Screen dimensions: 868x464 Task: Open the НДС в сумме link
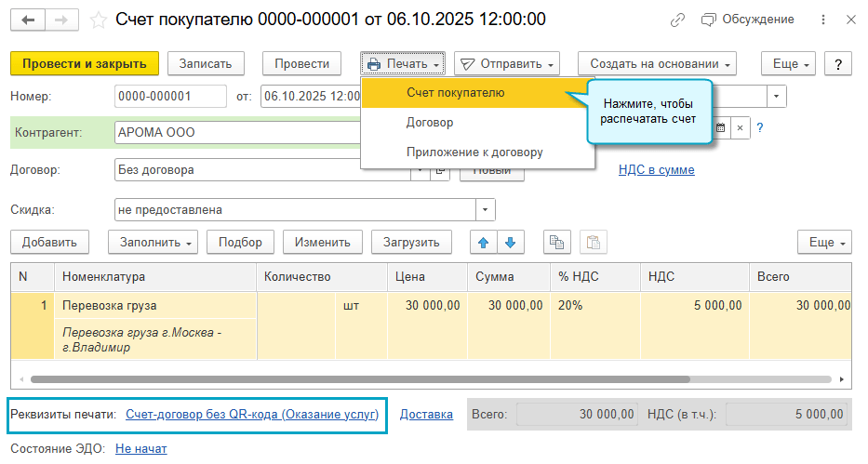(x=656, y=170)
